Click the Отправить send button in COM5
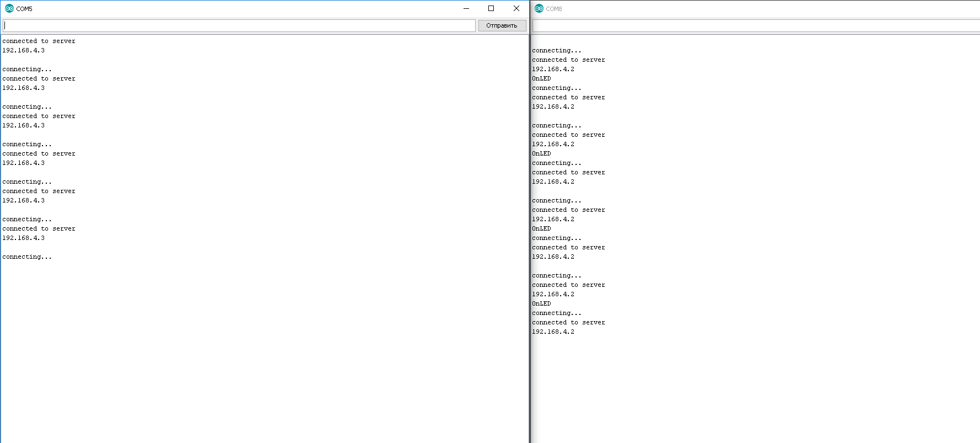This screenshot has width=980, height=443. [x=502, y=25]
